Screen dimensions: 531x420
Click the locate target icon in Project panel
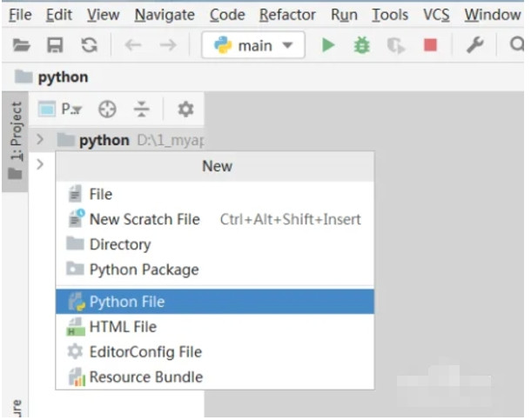coord(107,110)
